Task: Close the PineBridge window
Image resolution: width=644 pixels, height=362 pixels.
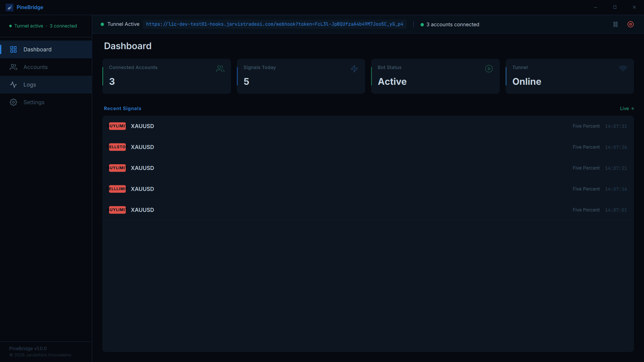Action: tap(634, 7)
